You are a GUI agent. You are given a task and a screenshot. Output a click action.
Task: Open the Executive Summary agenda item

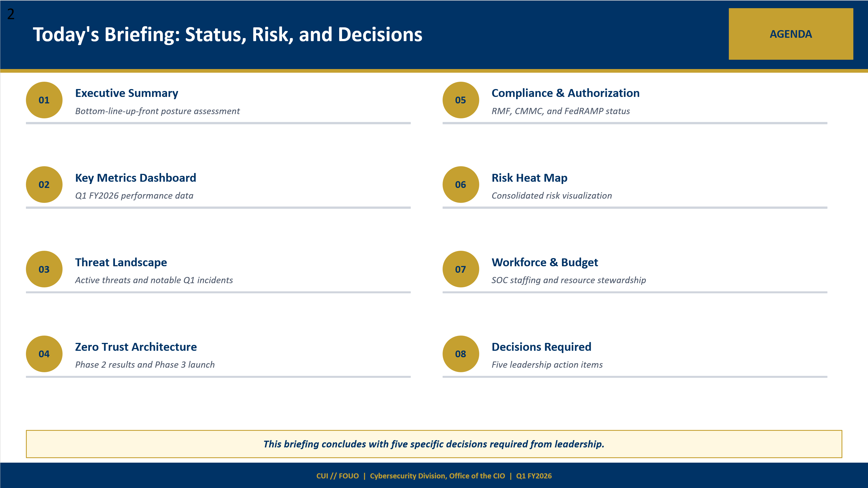[x=127, y=93]
